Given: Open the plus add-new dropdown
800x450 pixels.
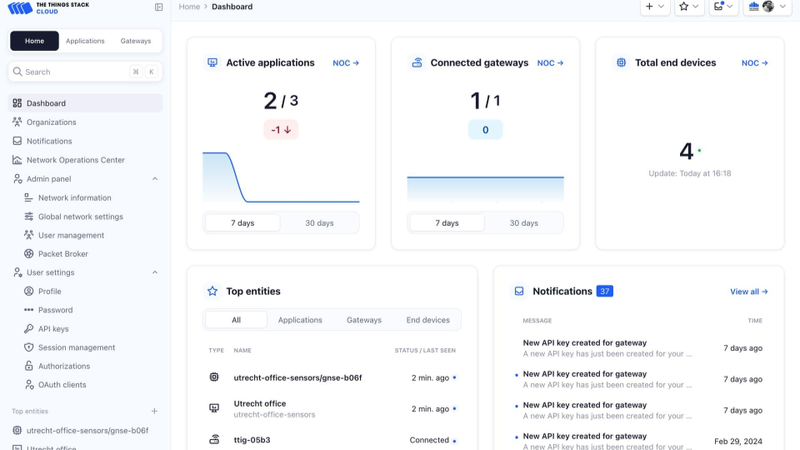Looking at the screenshot, I should 654,7.
